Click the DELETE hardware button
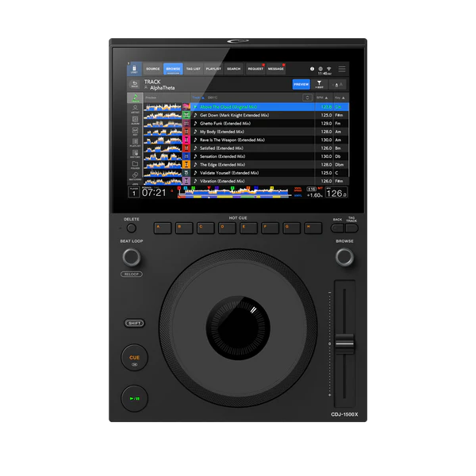 point(132,228)
